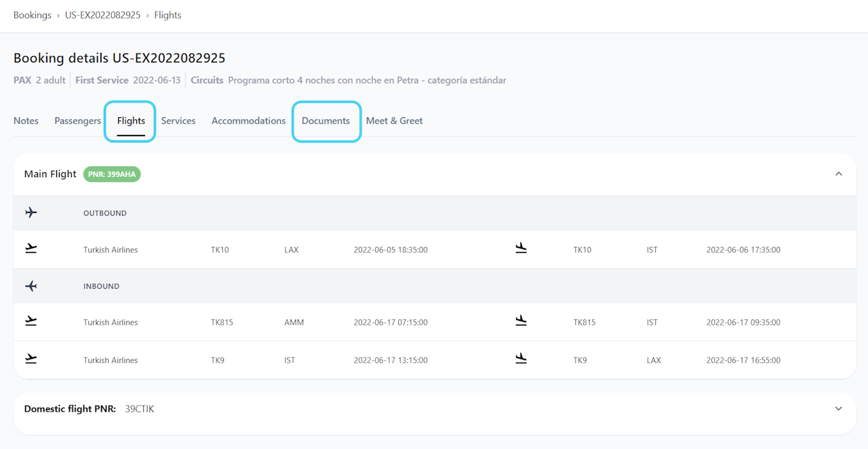
Task: Select the Flights tab
Action: pos(131,121)
